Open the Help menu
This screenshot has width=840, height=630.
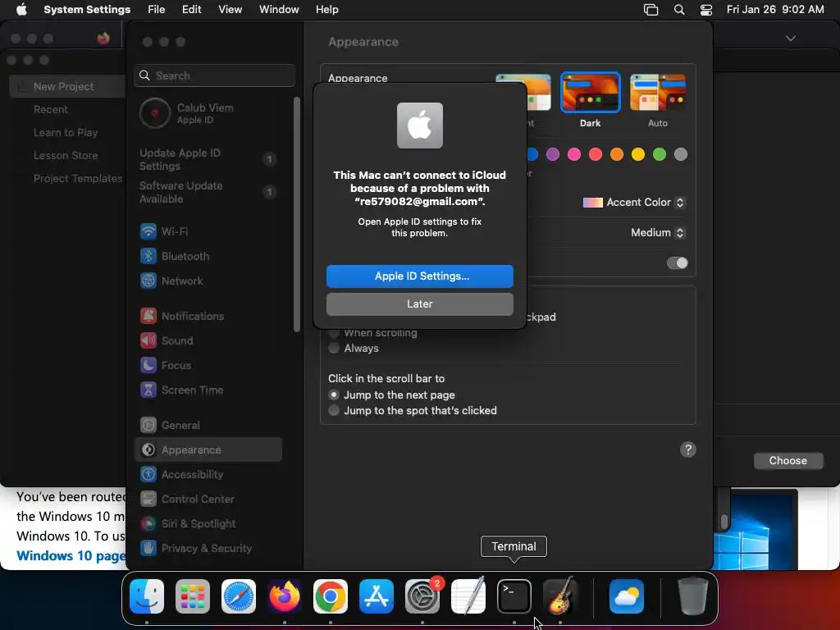(326, 10)
